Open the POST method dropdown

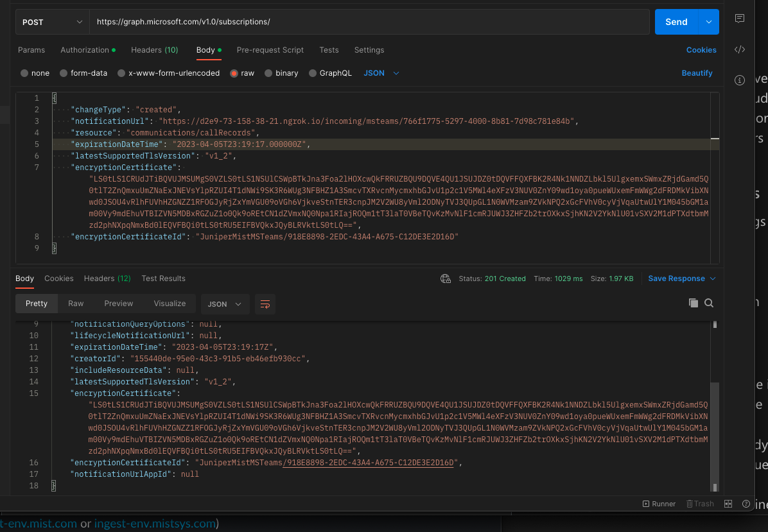53,22
